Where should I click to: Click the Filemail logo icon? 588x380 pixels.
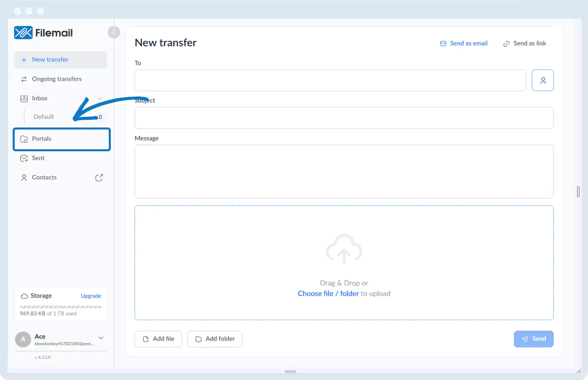23,33
